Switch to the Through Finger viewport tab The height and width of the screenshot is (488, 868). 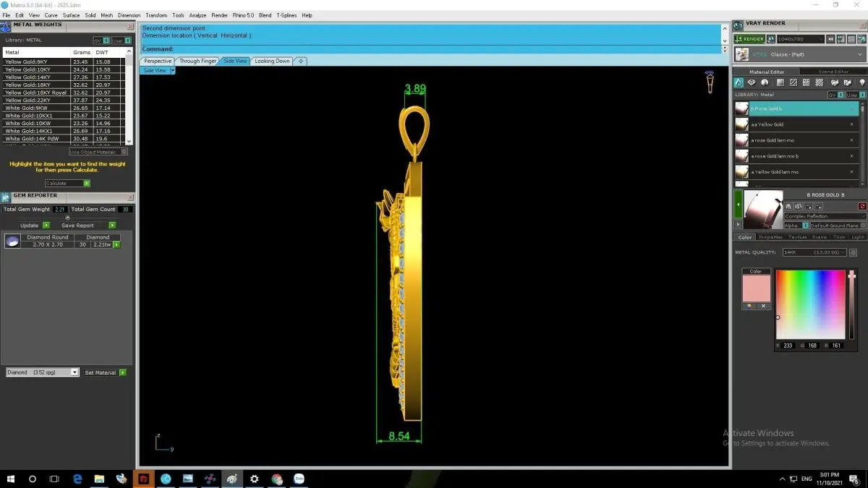point(197,61)
